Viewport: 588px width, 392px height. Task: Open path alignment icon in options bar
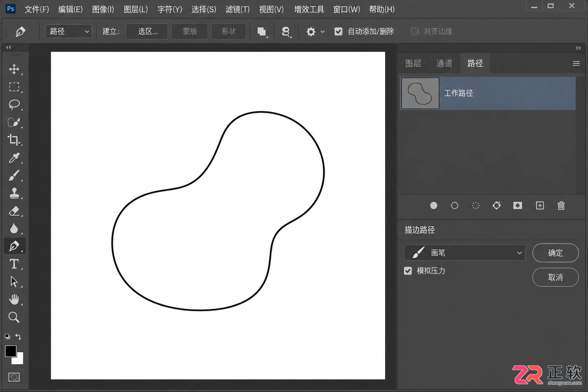pyautogui.click(x=286, y=31)
